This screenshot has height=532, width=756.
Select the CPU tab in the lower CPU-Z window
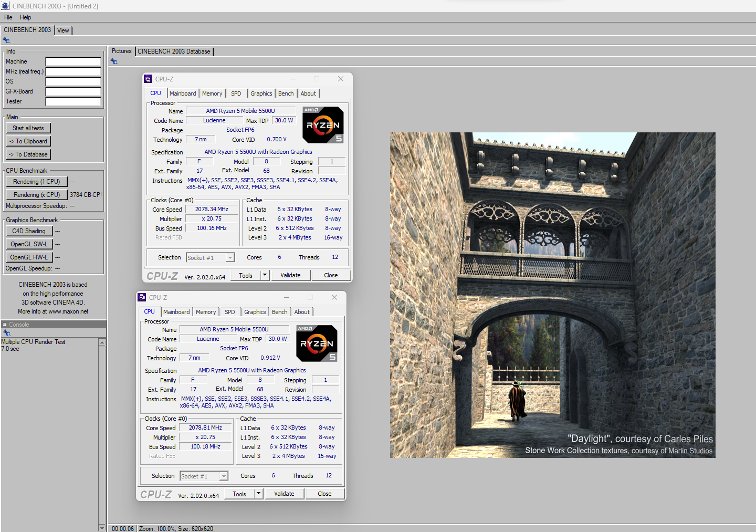coord(150,311)
